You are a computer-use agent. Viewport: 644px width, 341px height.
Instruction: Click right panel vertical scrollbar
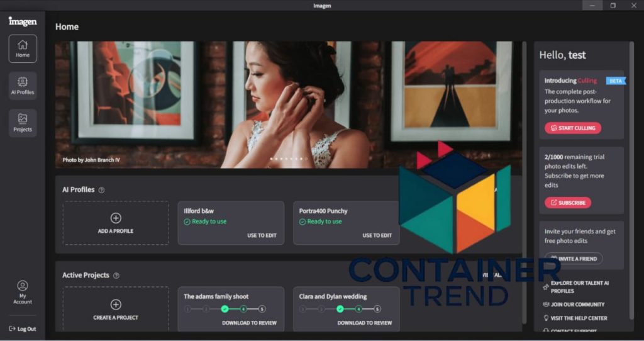pos(631,180)
